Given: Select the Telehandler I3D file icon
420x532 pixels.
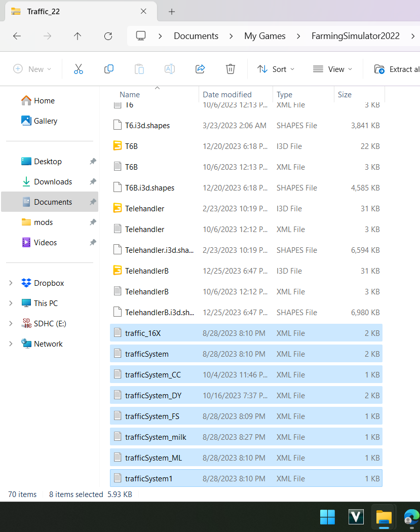Looking at the screenshot, I should 118,208.
